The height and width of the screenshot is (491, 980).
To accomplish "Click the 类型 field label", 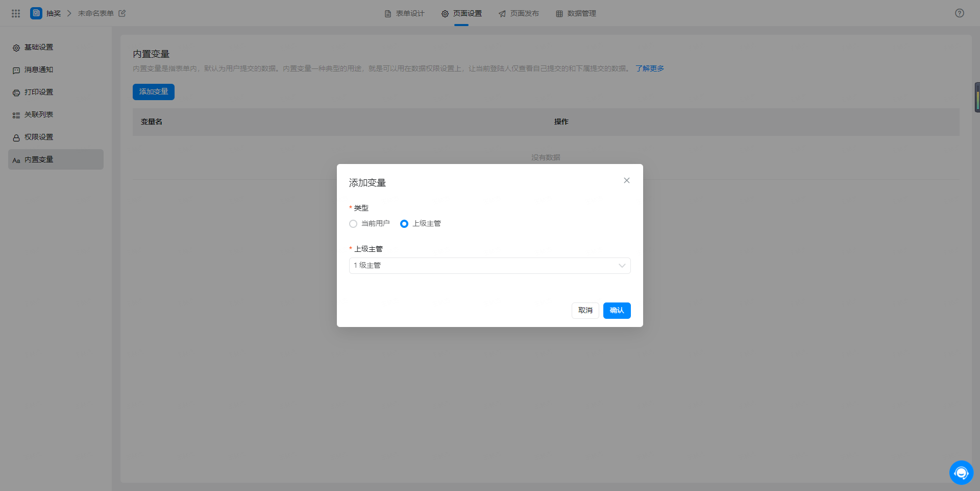I will (x=361, y=208).
